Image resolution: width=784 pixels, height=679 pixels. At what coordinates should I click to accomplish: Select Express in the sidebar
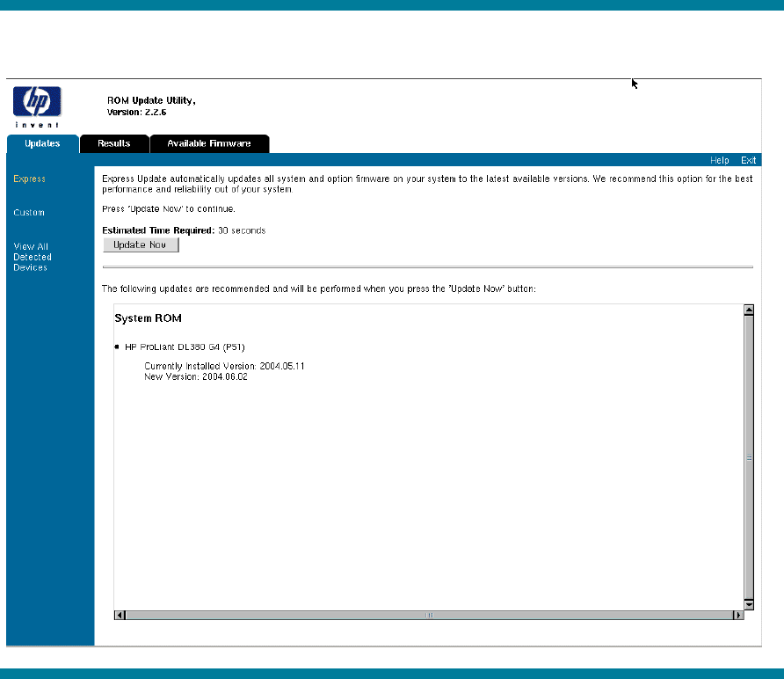click(x=30, y=179)
